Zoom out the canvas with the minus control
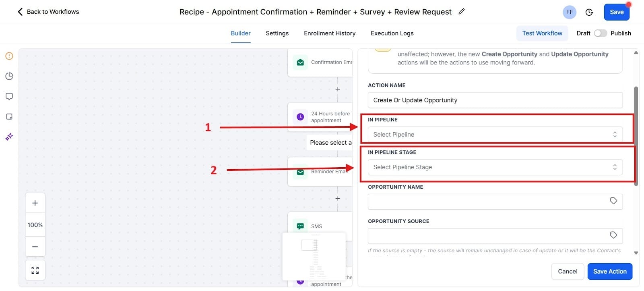 coord(35,246)
